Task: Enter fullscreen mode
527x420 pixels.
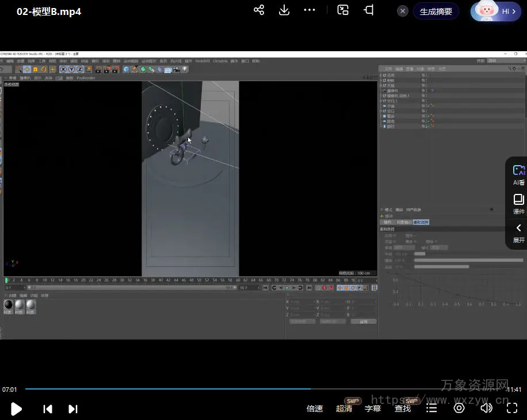Action: (x=511, y=408)
